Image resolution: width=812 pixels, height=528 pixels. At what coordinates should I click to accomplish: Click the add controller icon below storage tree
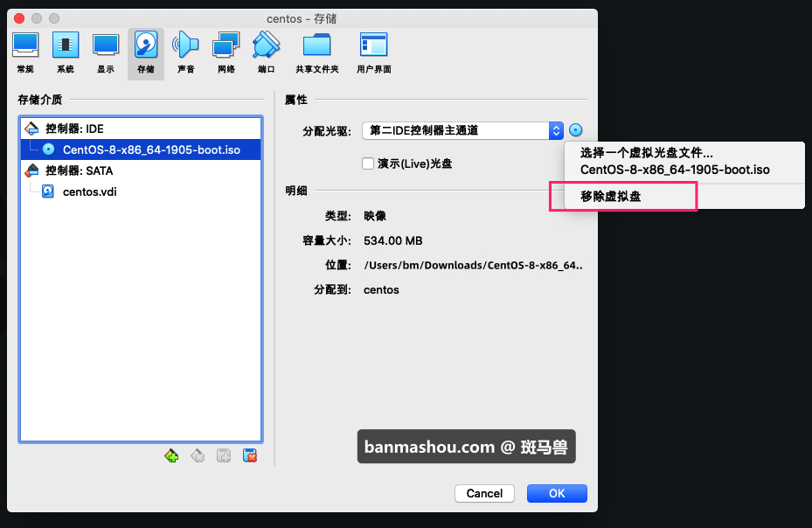point(171,455)
